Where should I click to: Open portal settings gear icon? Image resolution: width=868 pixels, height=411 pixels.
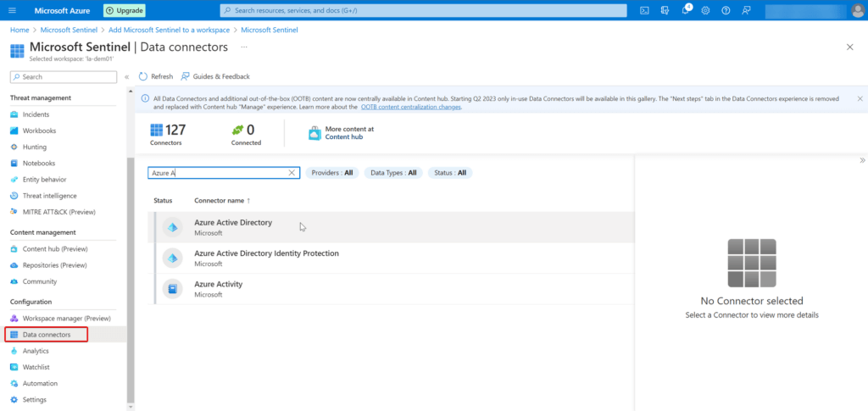point(705,10)
